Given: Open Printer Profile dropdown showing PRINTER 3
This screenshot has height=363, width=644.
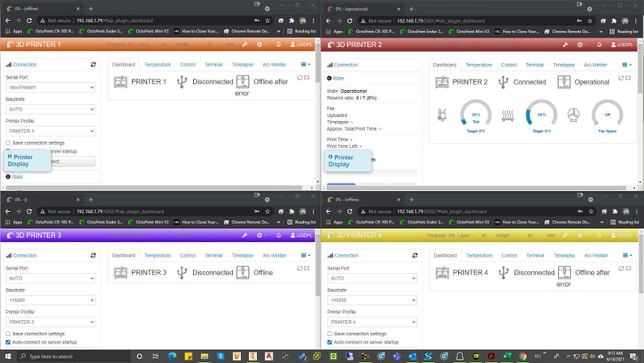Looking at the screenshot, I should pyautogui.click(x=50, y=322).
